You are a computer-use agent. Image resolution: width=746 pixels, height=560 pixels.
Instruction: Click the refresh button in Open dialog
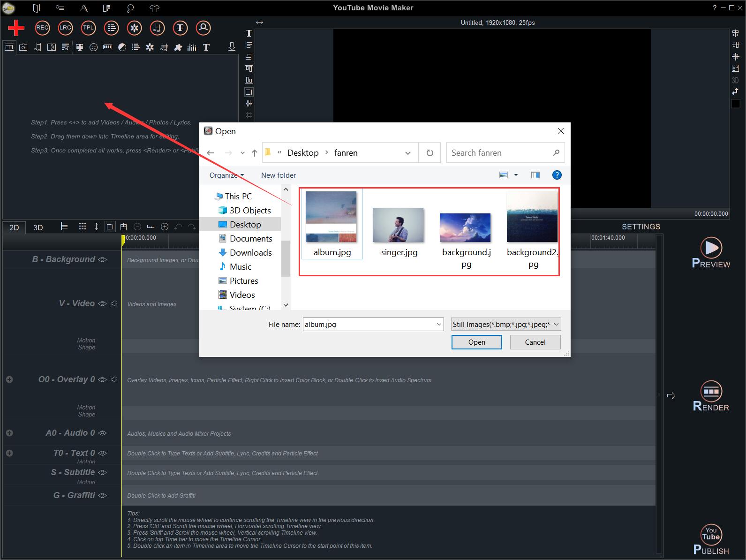click(430, 152)
